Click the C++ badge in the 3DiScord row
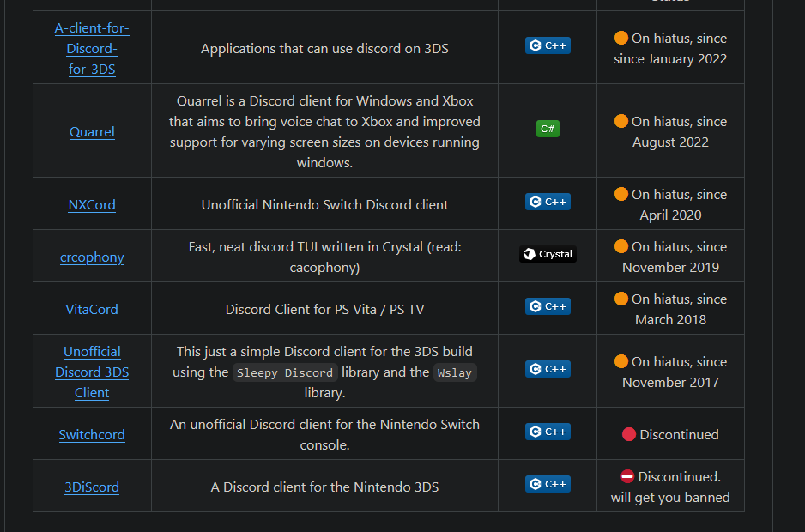The width and height of the screenshot is (805, 532). [x=548, y=484]
